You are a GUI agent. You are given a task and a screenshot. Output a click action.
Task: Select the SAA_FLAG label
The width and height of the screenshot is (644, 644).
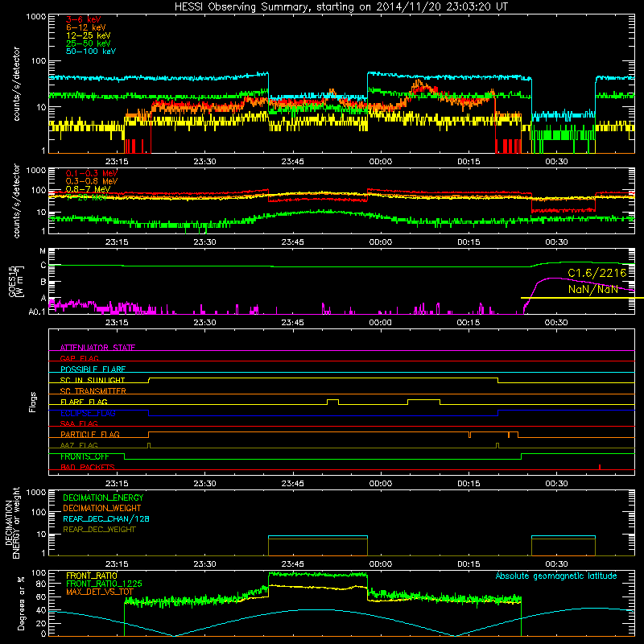point(79,424)
